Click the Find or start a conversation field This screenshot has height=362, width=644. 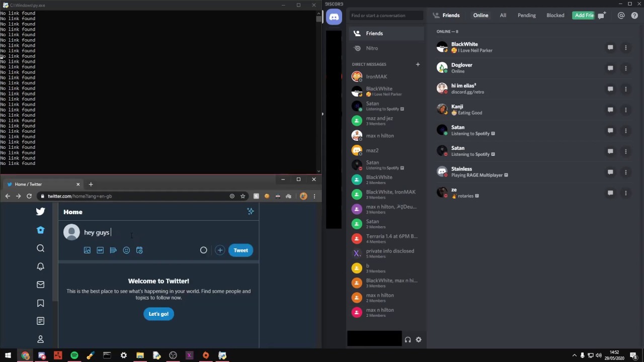386,16
